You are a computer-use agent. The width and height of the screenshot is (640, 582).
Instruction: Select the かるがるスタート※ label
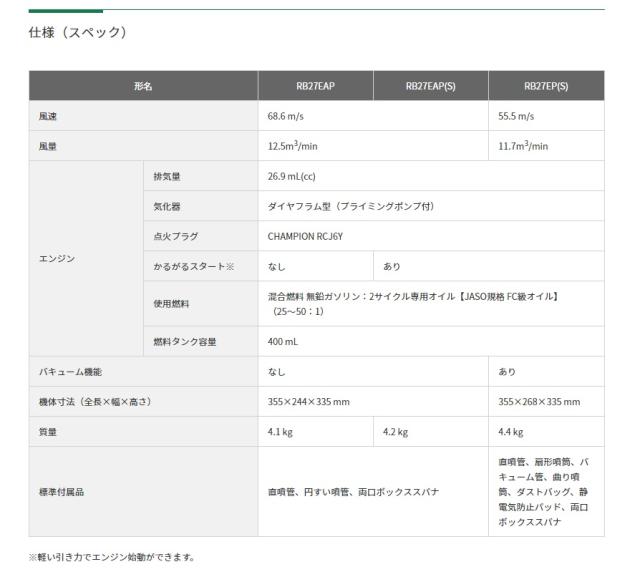pyautogui.click(x=193, y=267)
